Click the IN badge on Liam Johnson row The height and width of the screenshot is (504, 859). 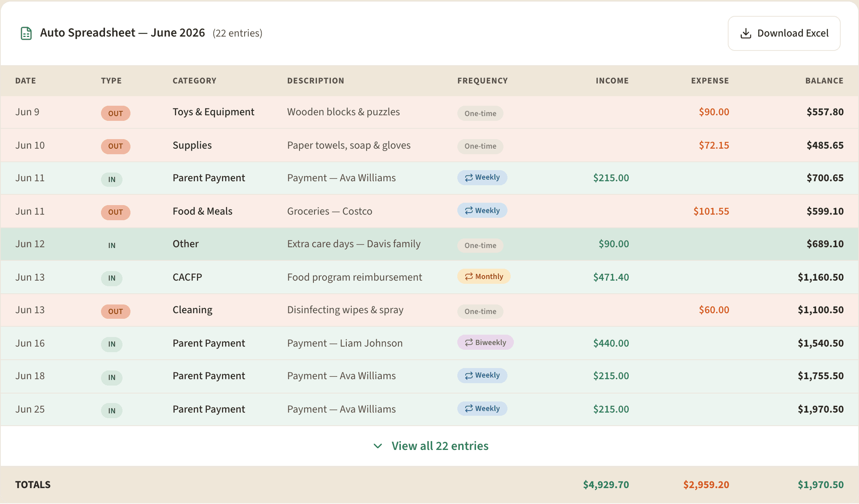tap(112, 344)
